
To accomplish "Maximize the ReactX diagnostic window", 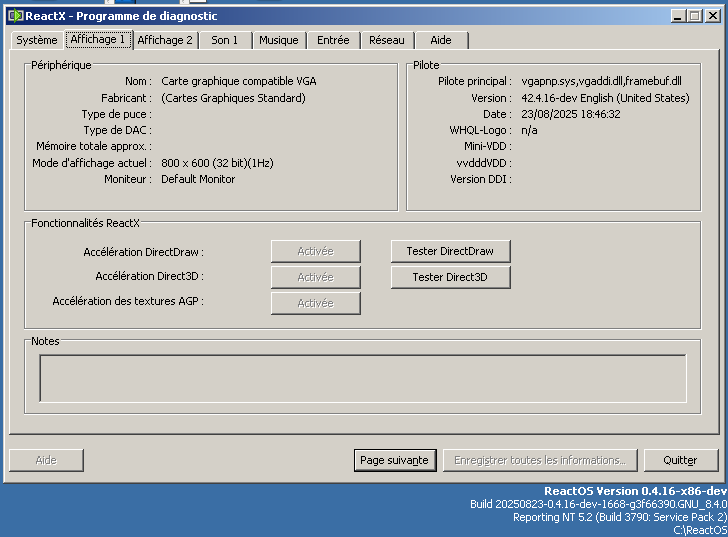I will click(x=695, y=16).
